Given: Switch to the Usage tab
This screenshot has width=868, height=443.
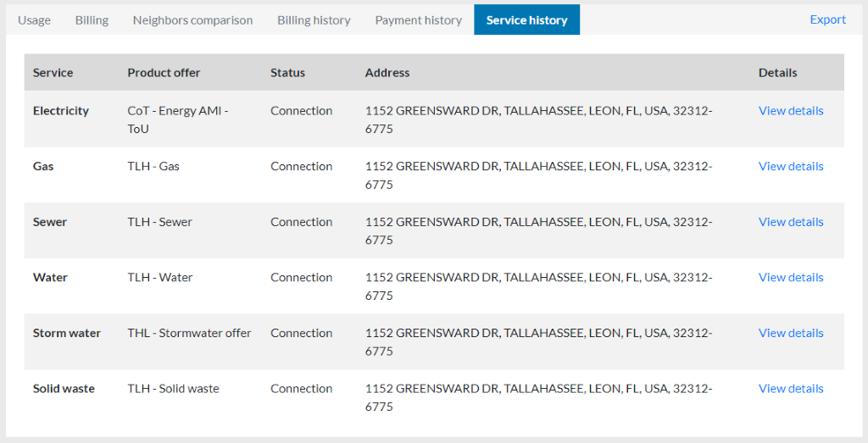Looking at the screenshot, I should point(34,20).
